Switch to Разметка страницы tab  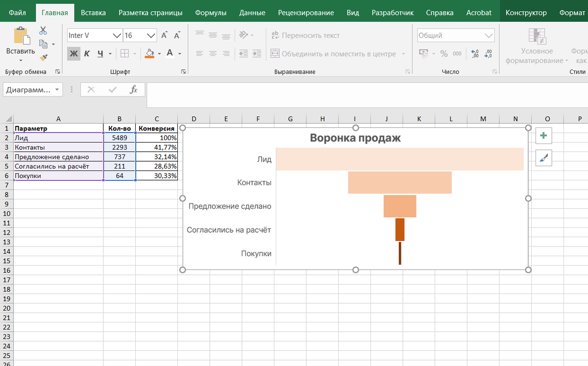click(150, 13)
